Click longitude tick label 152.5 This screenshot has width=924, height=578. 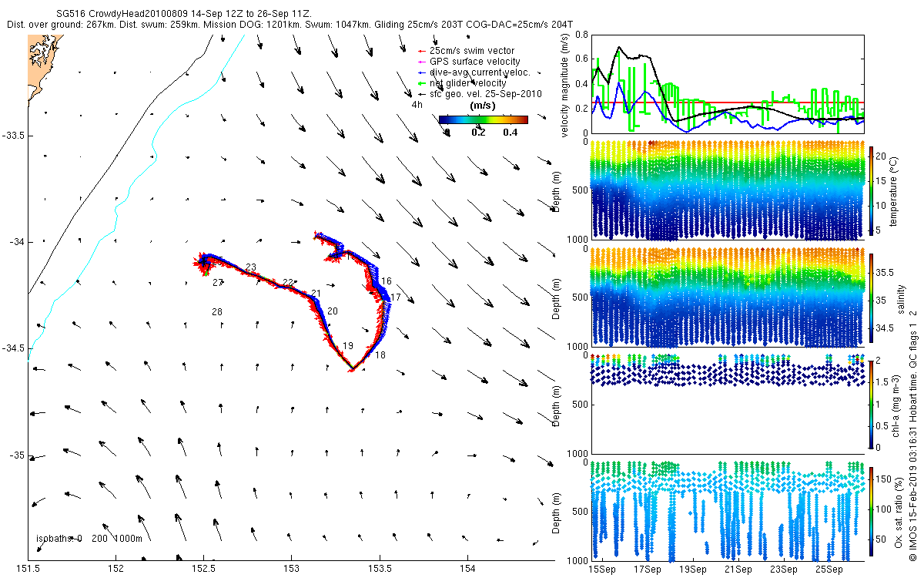point(204,570)
